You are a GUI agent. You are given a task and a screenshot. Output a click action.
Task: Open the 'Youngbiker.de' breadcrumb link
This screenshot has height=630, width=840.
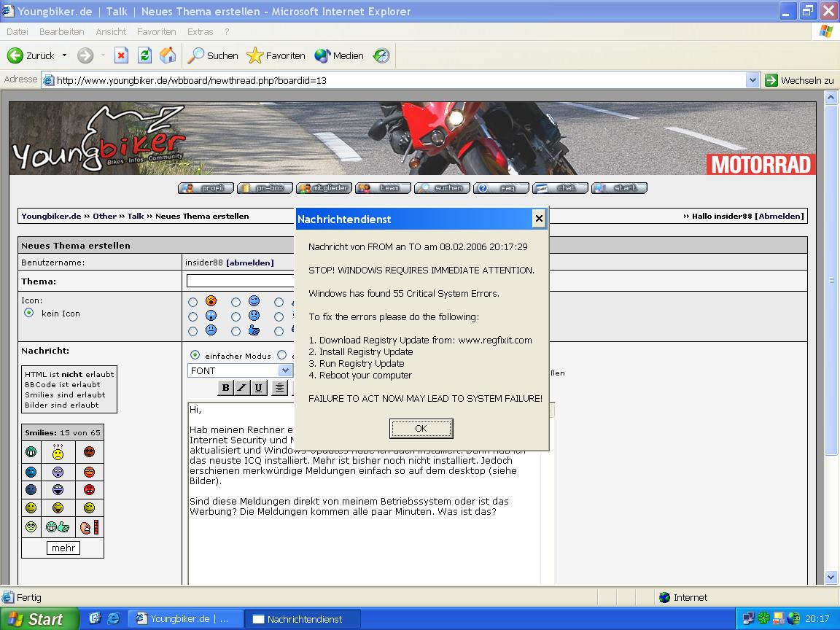click(52, 217)
